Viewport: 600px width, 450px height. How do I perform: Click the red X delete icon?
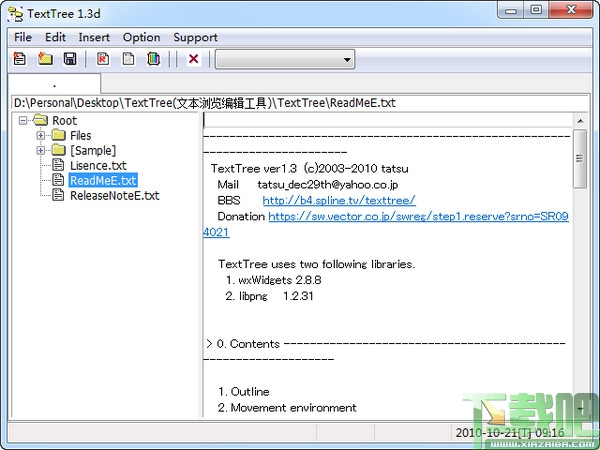pyautogui.click(x=194, y=59)
